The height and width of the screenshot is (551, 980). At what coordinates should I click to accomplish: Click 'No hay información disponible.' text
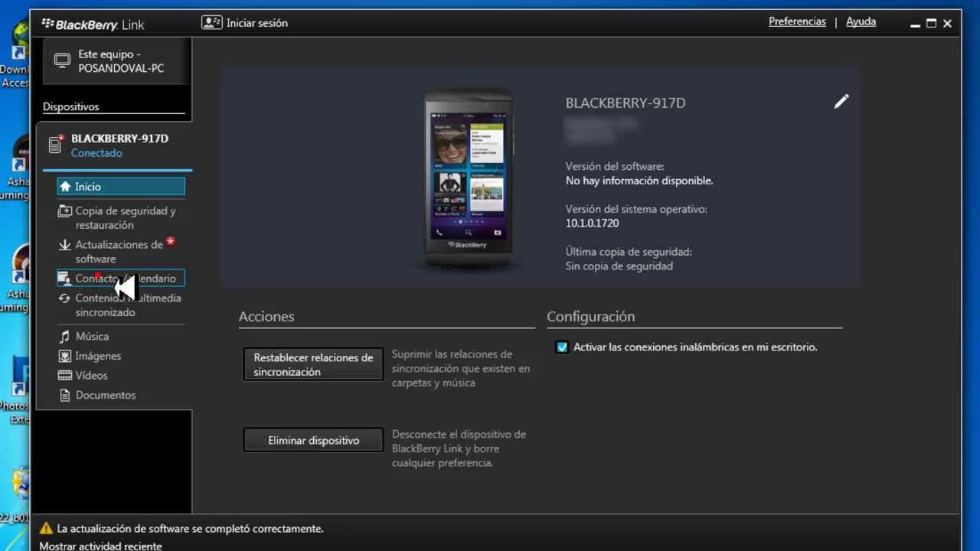[639, 181]
